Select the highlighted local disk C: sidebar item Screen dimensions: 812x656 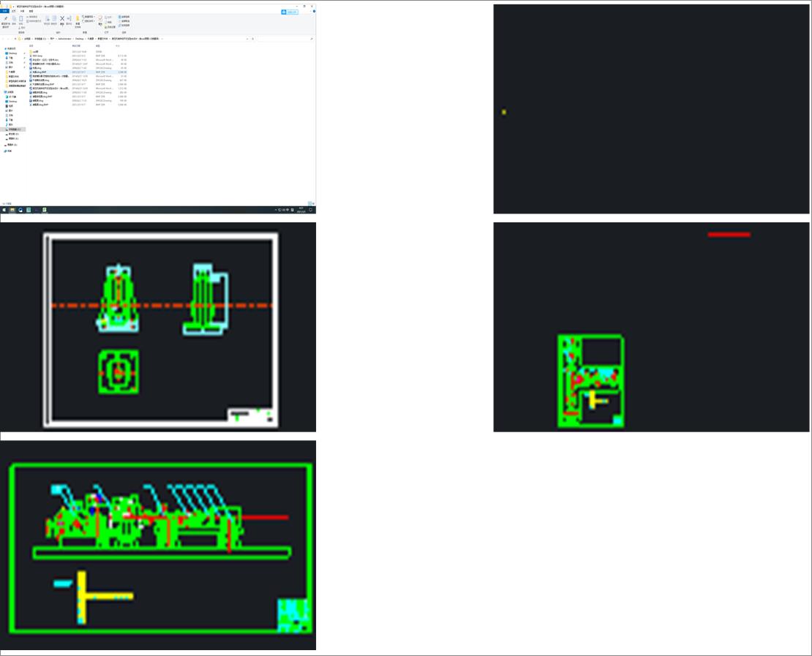pyautogui.click(x=13, y=129)
